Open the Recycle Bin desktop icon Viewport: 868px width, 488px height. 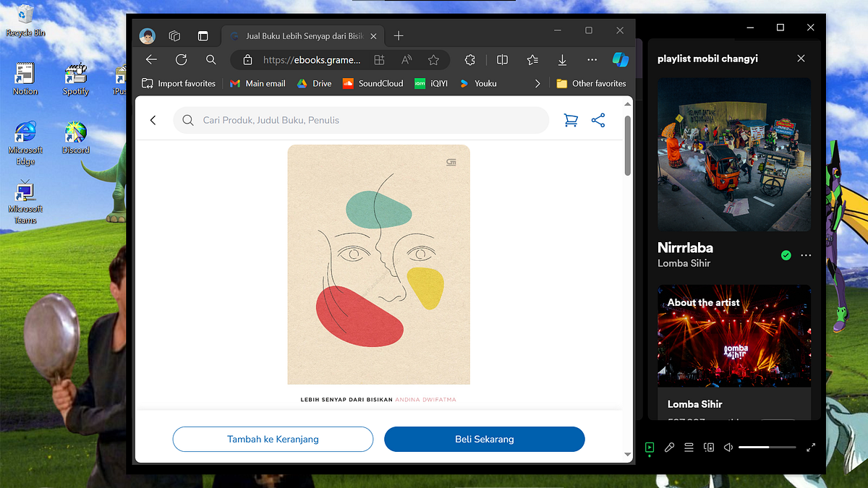(25, 20)
